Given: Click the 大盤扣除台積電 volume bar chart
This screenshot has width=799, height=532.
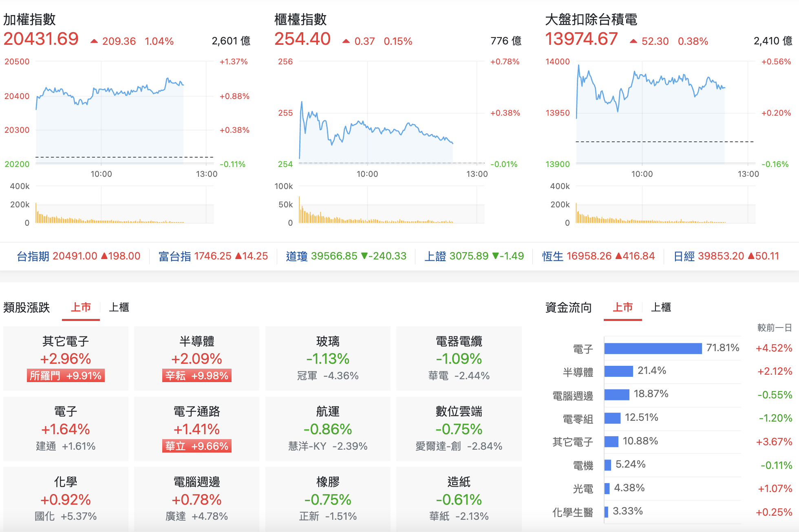Looking at the screenshot, I should point(665,204).
